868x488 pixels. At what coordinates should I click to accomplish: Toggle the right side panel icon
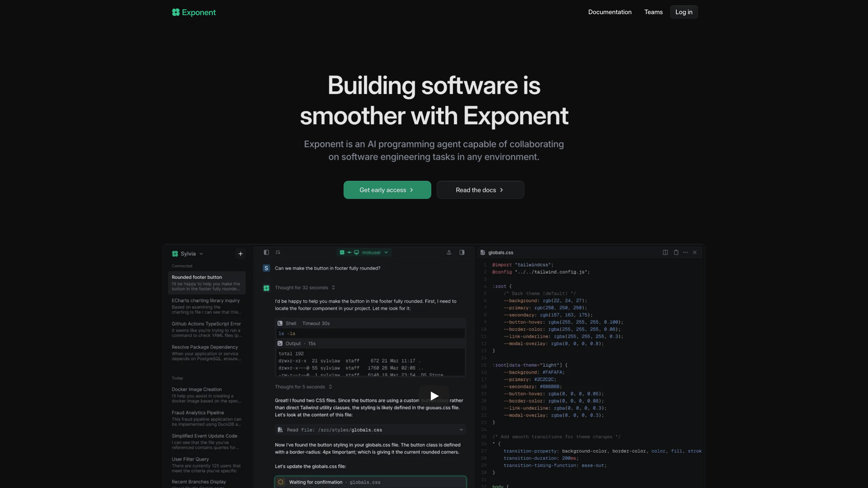pyautogui.click(x=462, y=252)
